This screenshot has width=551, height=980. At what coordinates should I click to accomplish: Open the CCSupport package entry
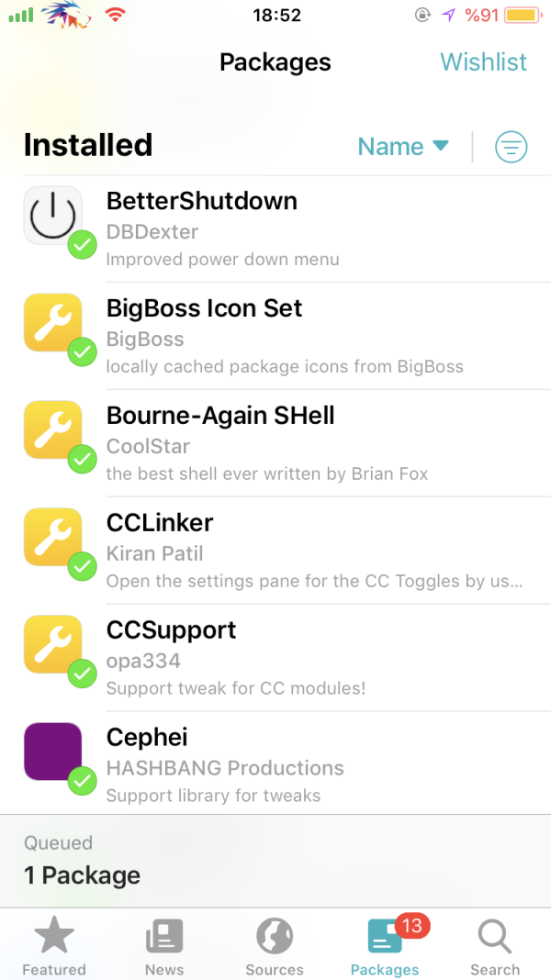click(x=275, y=658)
